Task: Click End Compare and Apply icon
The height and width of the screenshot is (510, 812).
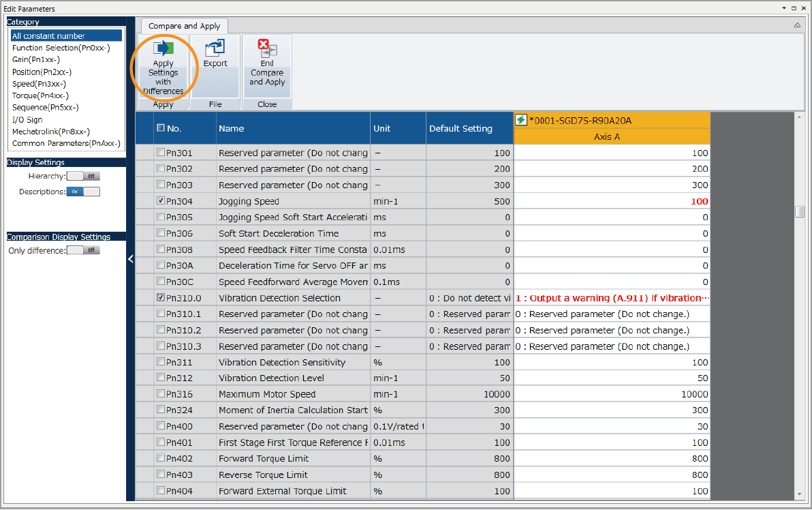Action: pos(267,48)
